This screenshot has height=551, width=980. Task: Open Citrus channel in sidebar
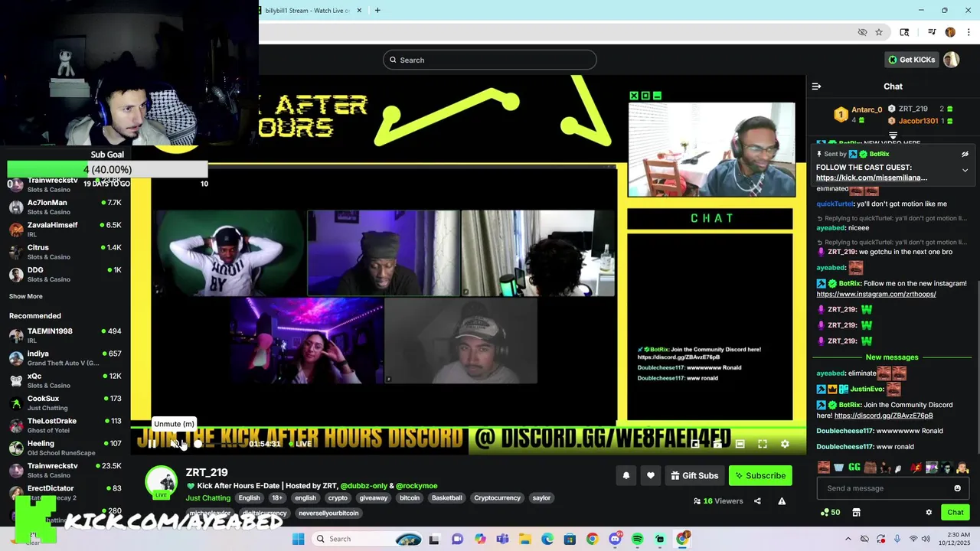point(65,252)
